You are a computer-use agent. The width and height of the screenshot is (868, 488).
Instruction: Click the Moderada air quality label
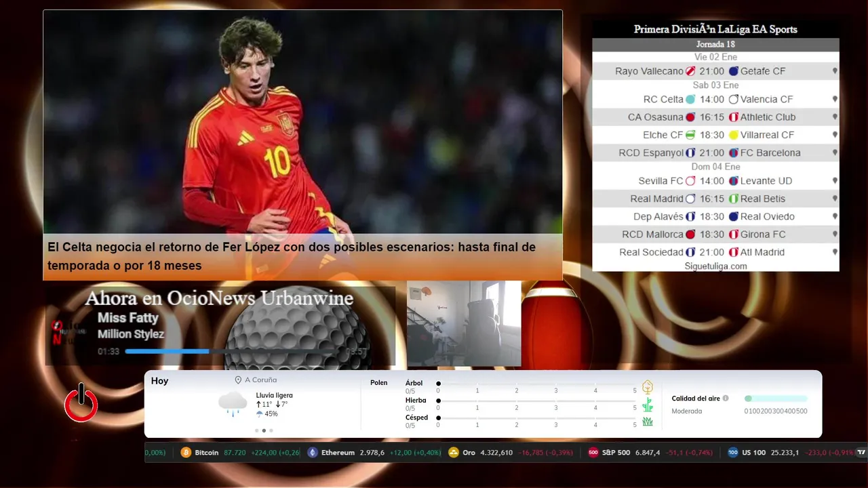click(687, 411)
